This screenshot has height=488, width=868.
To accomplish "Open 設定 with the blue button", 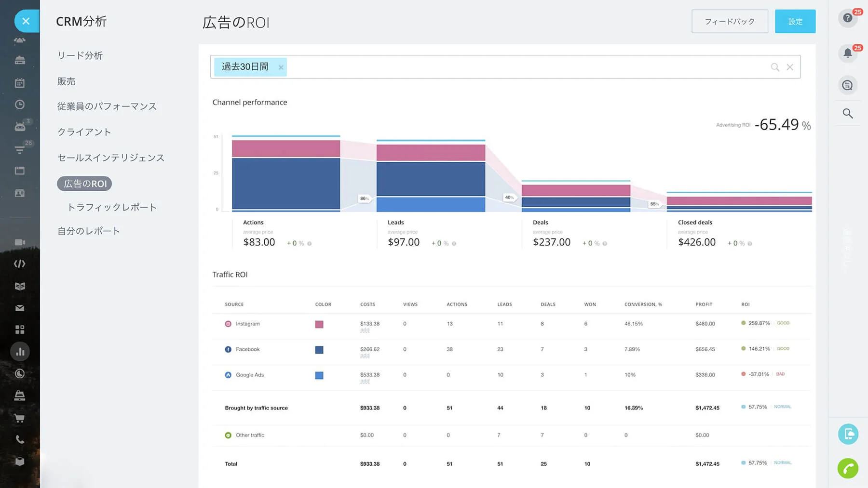I will pos(795,21).
